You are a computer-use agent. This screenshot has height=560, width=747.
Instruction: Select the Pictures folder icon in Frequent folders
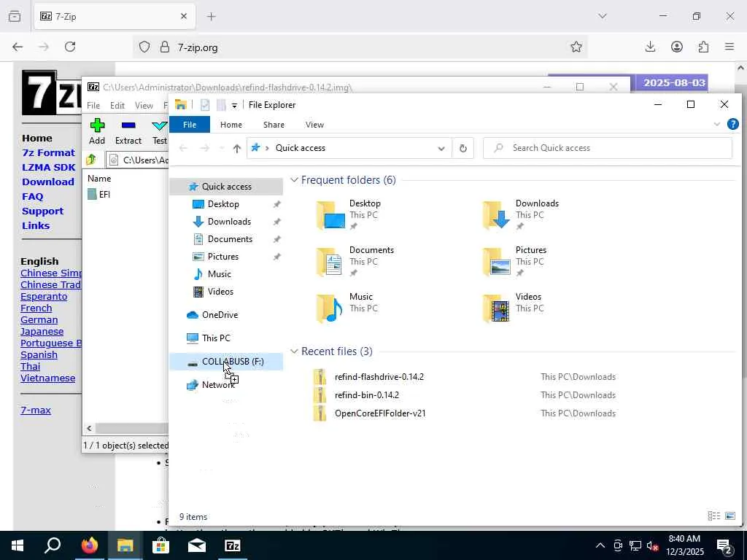497,262
